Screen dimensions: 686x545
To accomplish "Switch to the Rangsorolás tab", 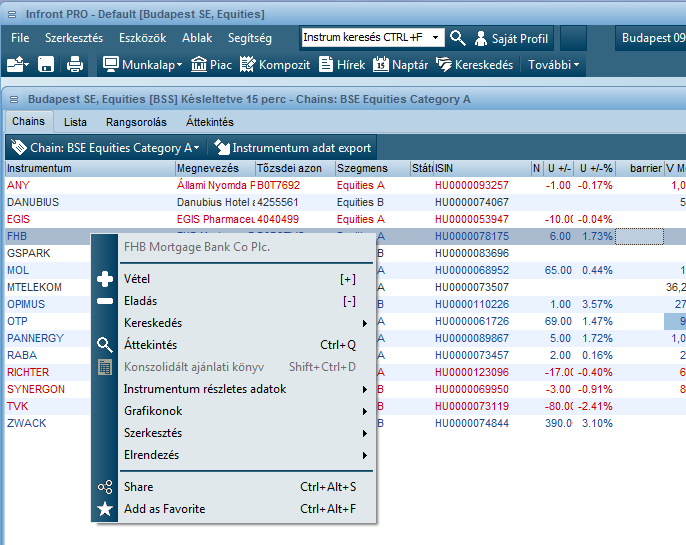I will tap(136, 122).
